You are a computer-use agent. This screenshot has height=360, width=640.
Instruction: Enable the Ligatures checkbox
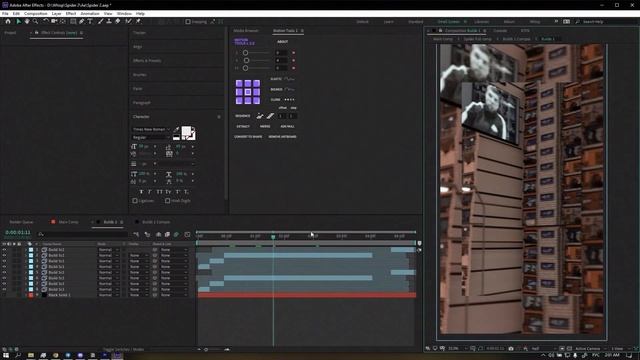click(x=135, y=201)
